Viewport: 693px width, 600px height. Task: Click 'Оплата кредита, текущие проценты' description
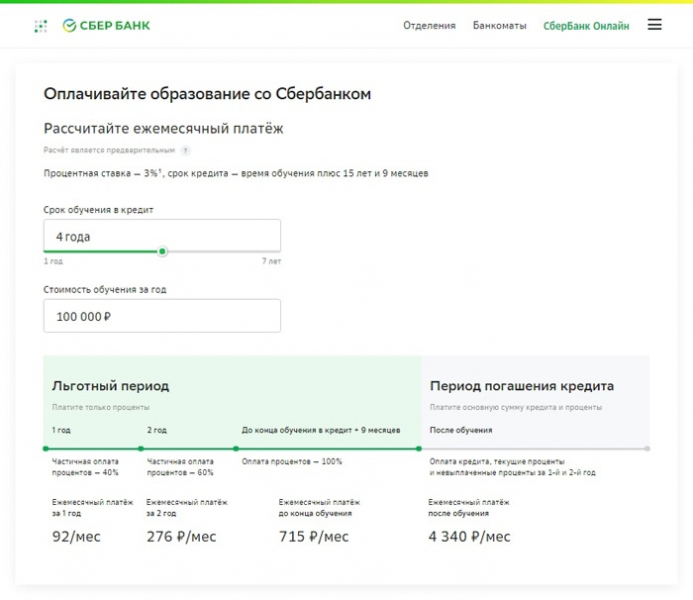pyautogui.click(x=513, y=467)
